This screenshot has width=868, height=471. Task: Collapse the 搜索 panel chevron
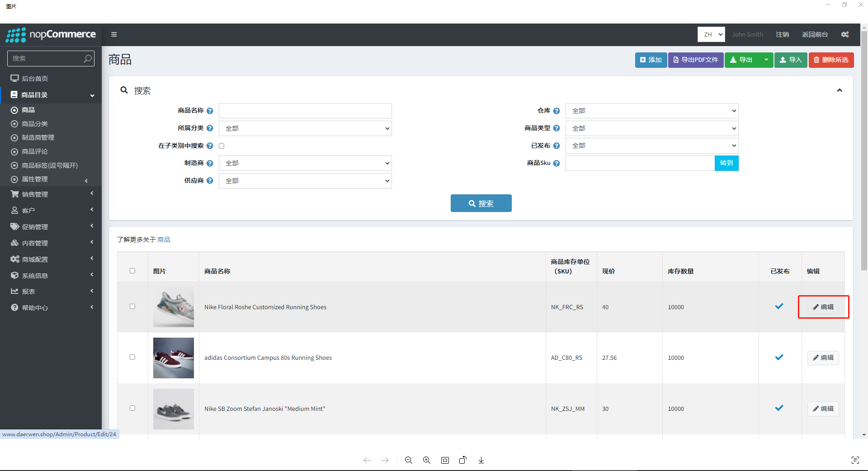[x=840, y=90]
